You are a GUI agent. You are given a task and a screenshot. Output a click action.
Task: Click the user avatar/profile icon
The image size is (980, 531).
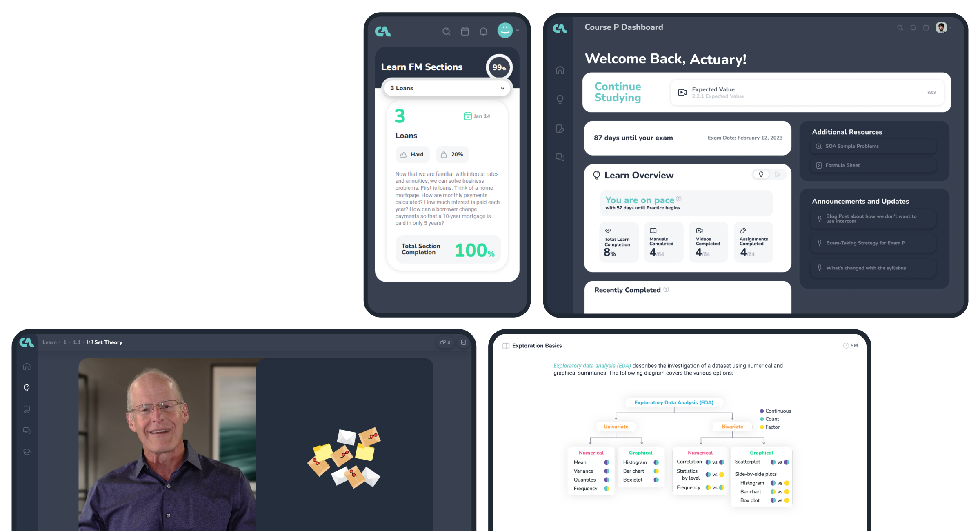(x=941, y=27)
